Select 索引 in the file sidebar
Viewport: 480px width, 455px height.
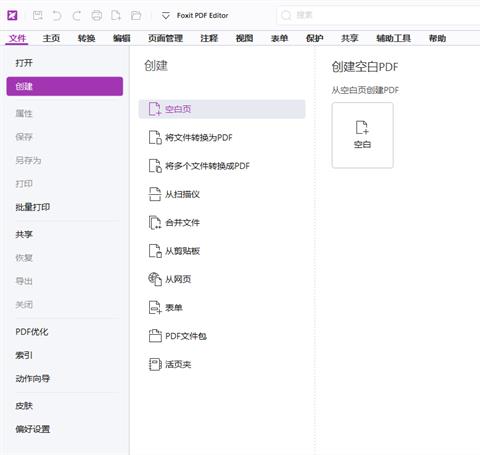24,355
